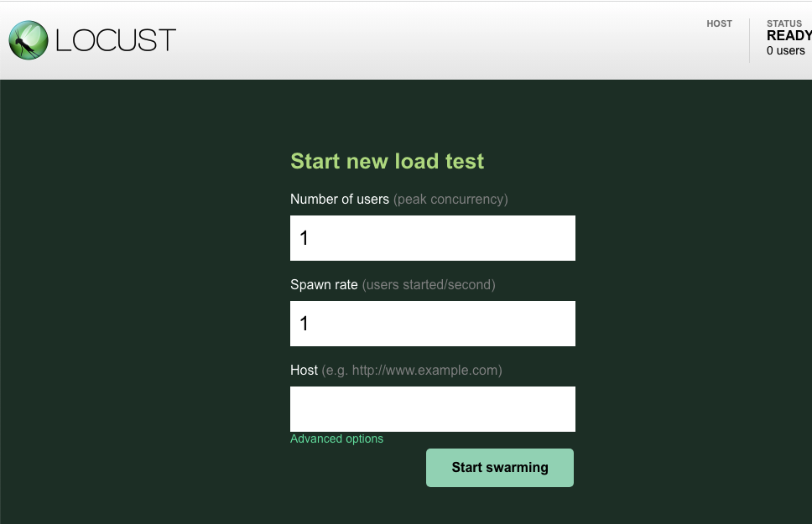The height and width of the screenshot is (524, 812).
Task: Click the 0 users counter
Action: pos(785,51)
